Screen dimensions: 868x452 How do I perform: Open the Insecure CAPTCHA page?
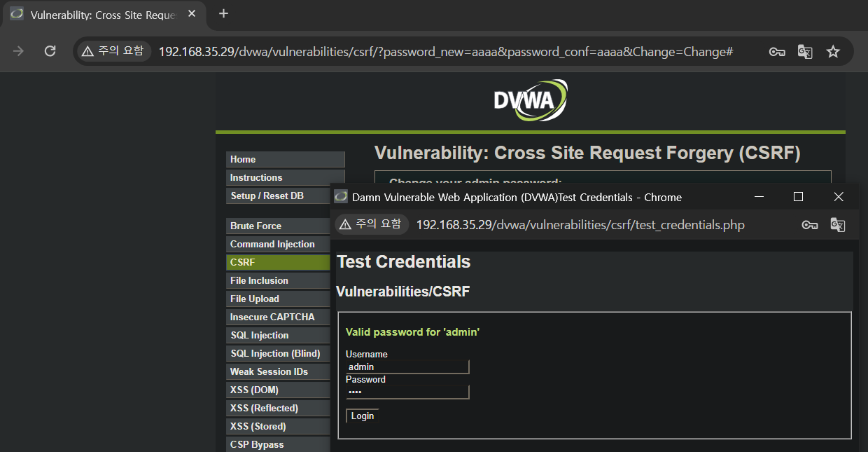pyautogui.click(x=278, y=317)
